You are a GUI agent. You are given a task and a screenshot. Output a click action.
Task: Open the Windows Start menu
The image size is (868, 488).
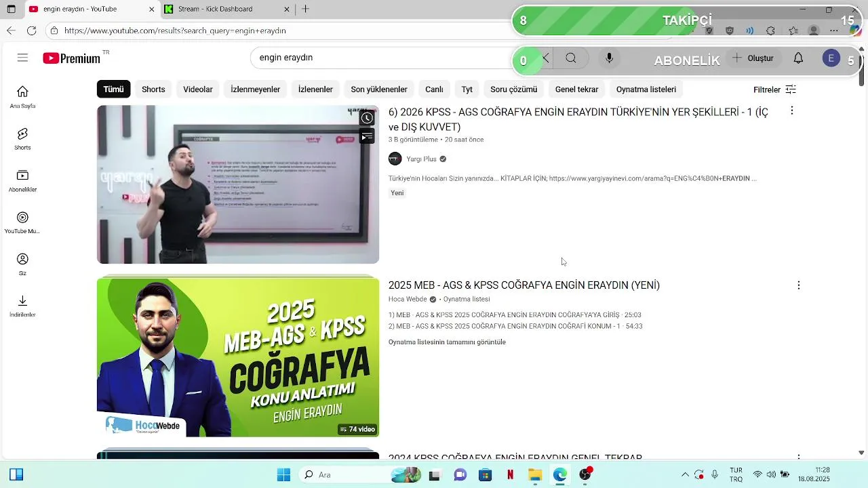(283, 475)
